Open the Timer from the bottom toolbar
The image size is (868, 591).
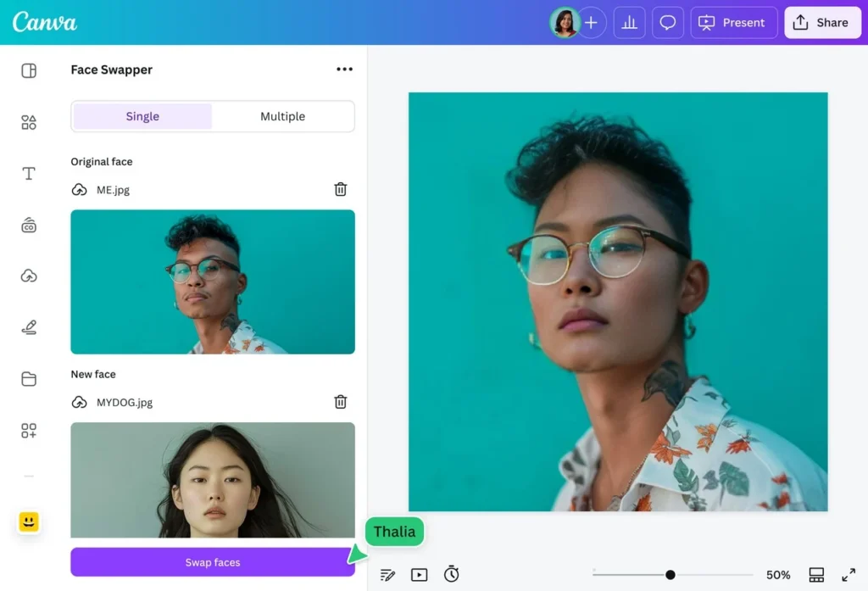(x=452, y=574)
